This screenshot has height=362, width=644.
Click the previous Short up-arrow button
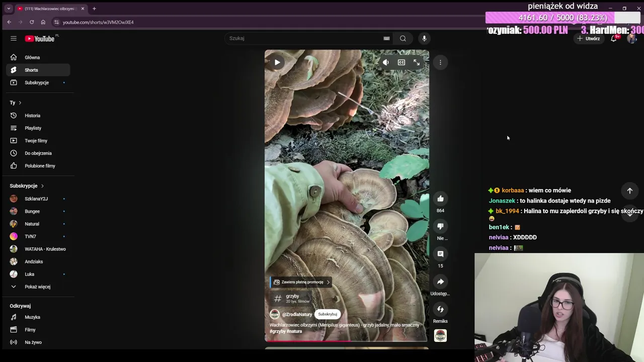coord(629,191)
